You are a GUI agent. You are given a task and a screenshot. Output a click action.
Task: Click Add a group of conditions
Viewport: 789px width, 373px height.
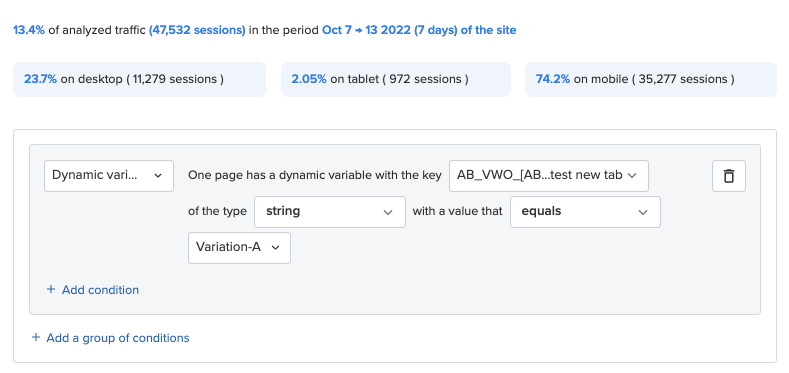coord(110,338)
